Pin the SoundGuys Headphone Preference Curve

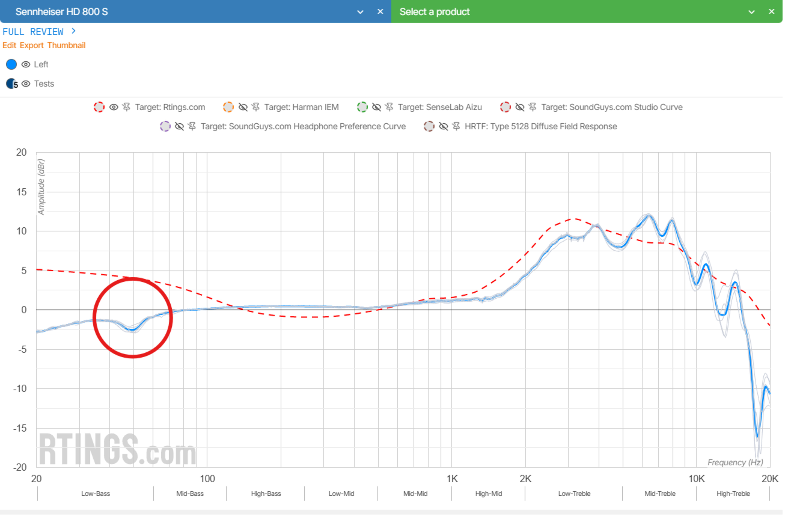(x=192, y=127)
